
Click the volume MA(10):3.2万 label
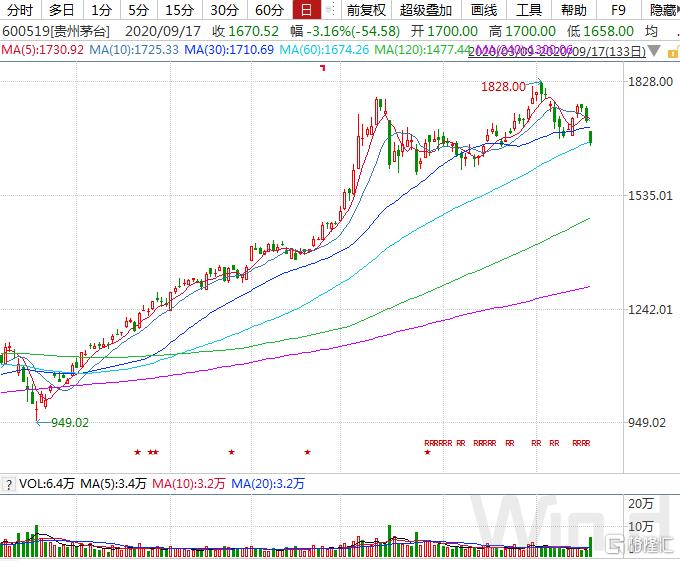(189, 483)
